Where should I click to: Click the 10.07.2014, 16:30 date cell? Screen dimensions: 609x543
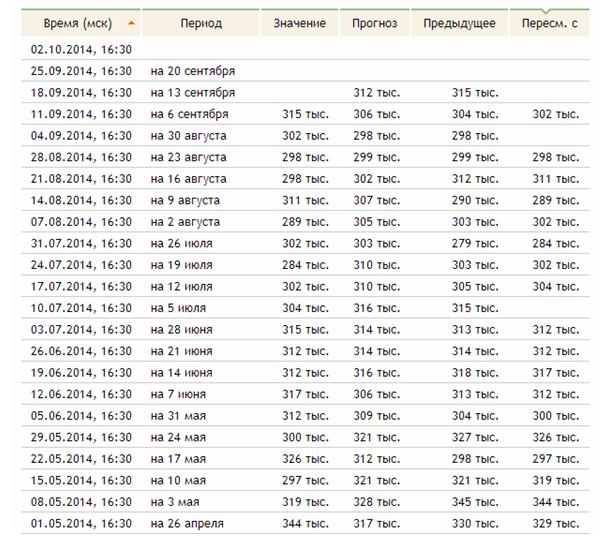(81, 308)
